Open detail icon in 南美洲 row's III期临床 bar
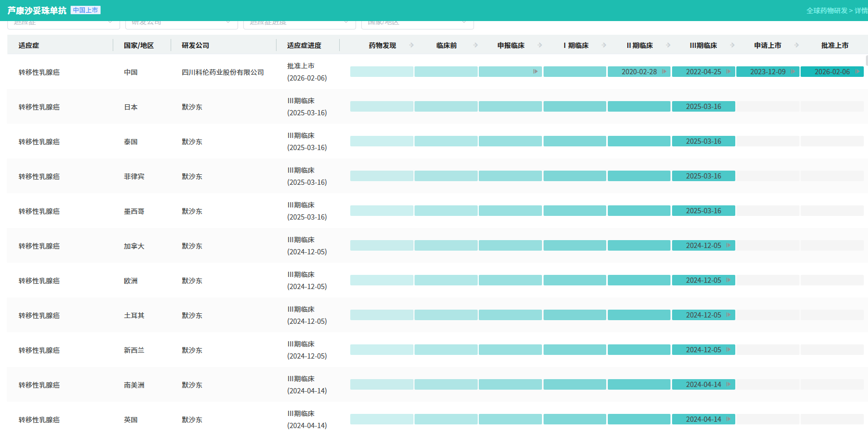This screenshot has width=868, height=436. point(728,384)
